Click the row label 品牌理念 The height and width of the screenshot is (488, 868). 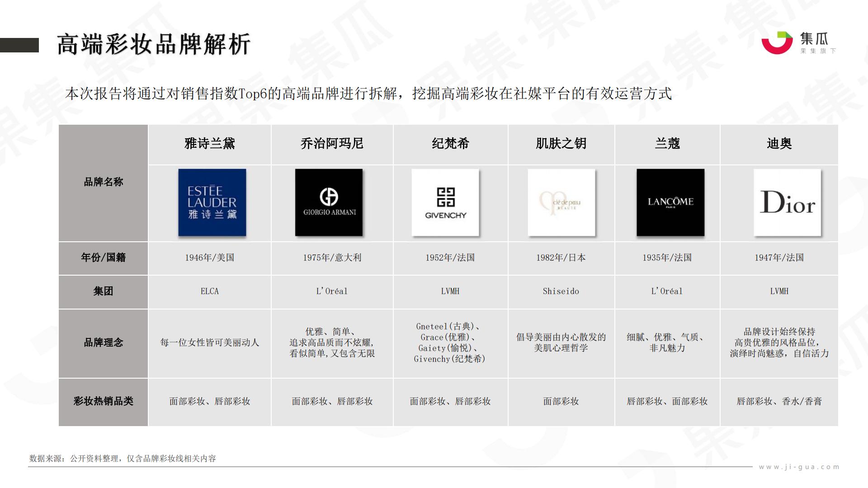click(104, 343)
